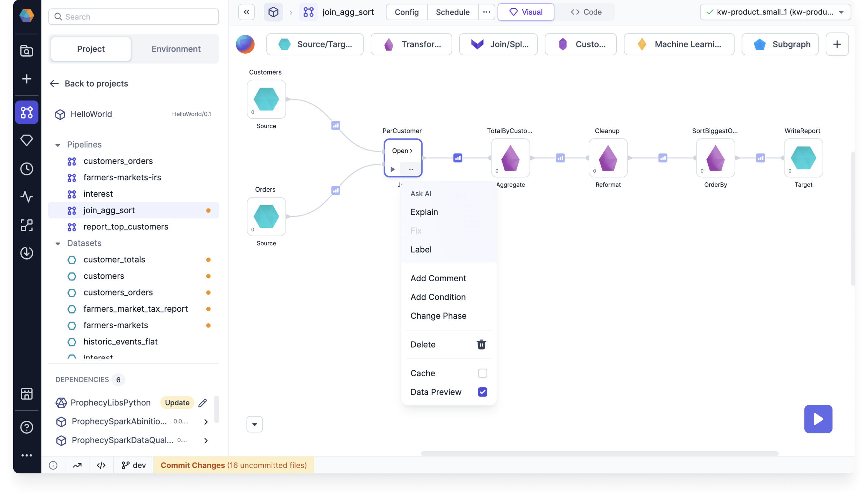Click the data preview icon after PerCustomer gem
This screenshot has height=500, width=868.
point(457,158)
